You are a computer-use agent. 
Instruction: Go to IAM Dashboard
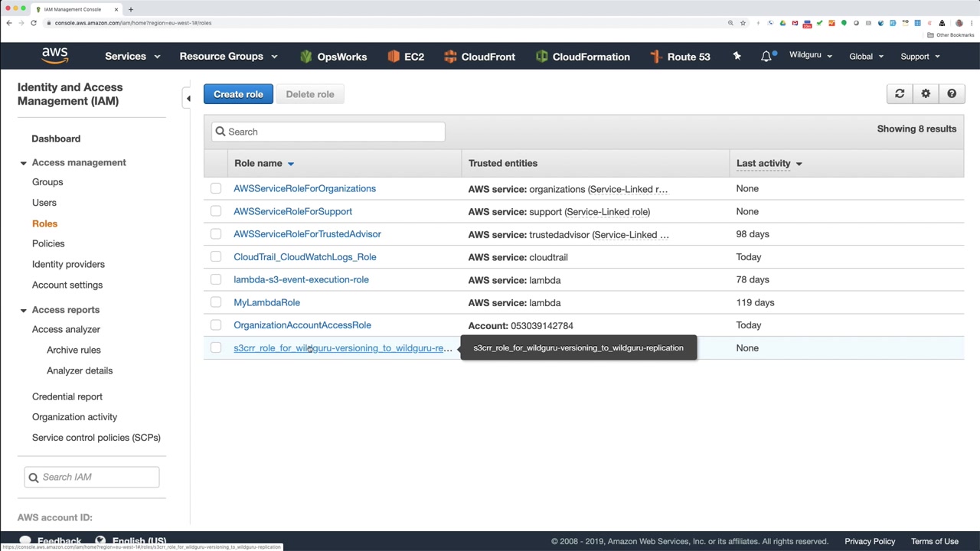pyautogui.click(x=56, y=139)
